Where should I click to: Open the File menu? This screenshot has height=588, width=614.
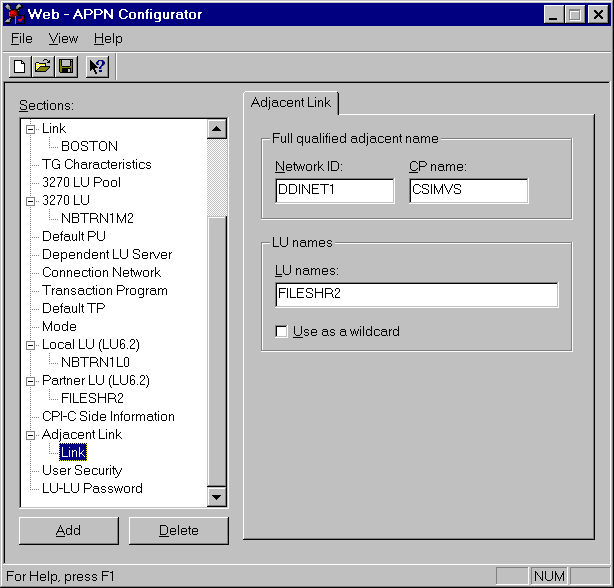[x=21, y=39]
